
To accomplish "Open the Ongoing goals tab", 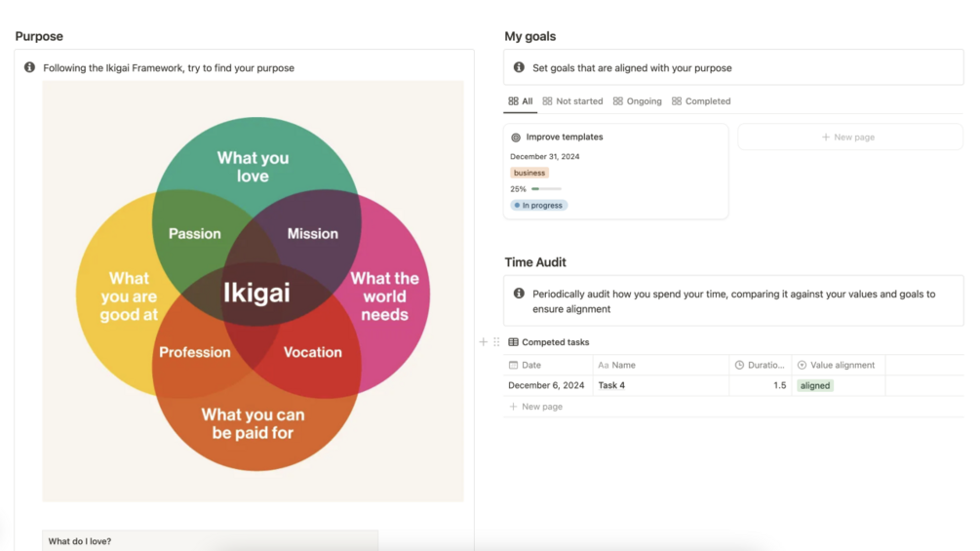I will (637, 101).
